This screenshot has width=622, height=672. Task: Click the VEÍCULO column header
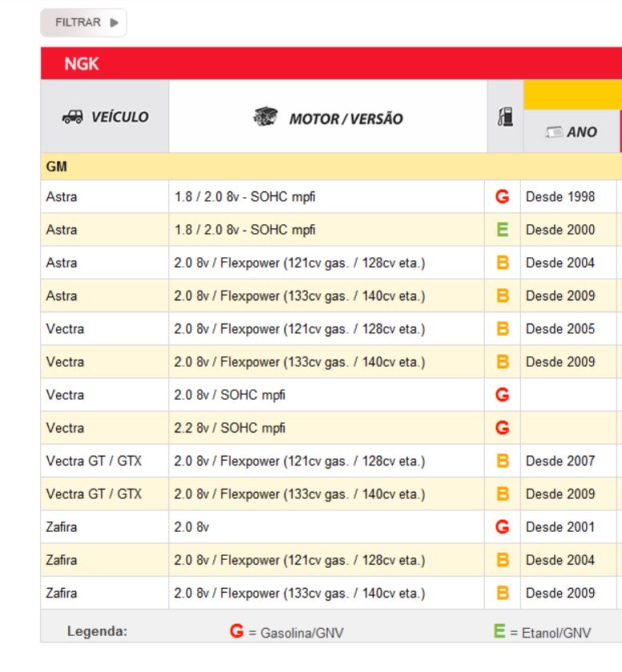click(x=105, y=116)
